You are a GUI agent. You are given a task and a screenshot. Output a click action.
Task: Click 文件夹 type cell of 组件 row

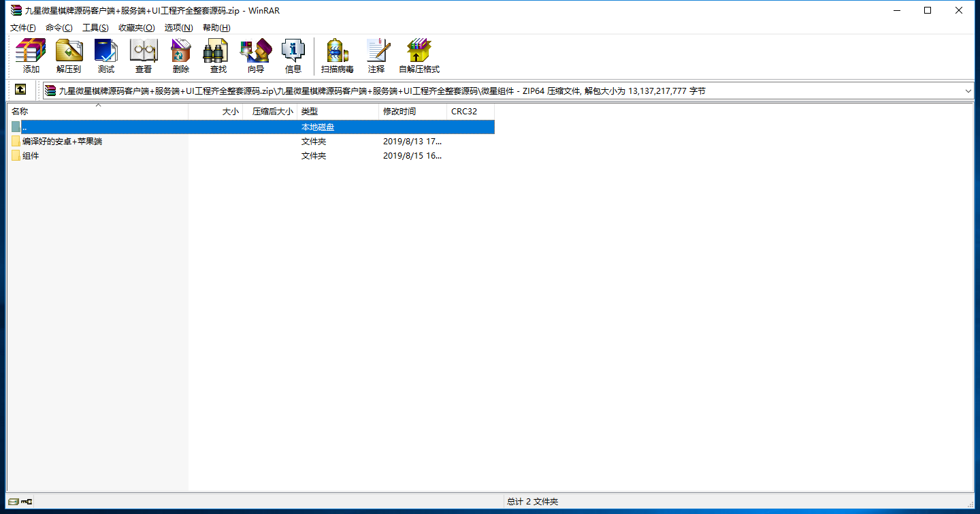point(314,156)
